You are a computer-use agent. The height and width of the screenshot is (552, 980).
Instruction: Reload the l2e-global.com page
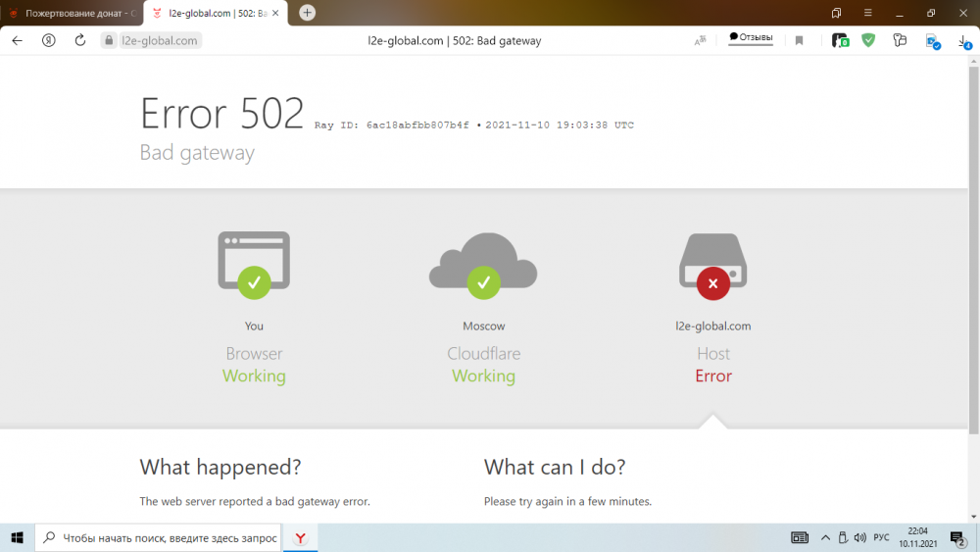(x=80, y=40)
